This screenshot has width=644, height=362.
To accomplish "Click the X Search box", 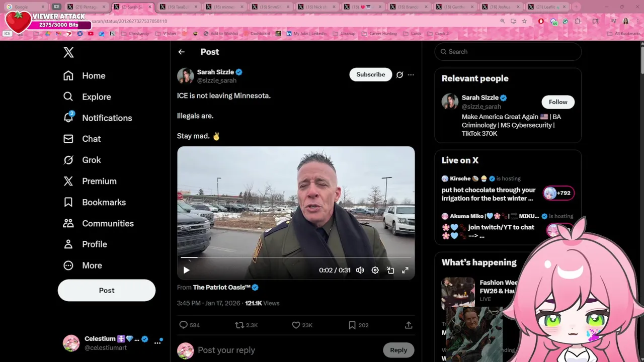I will coord(508,52).
